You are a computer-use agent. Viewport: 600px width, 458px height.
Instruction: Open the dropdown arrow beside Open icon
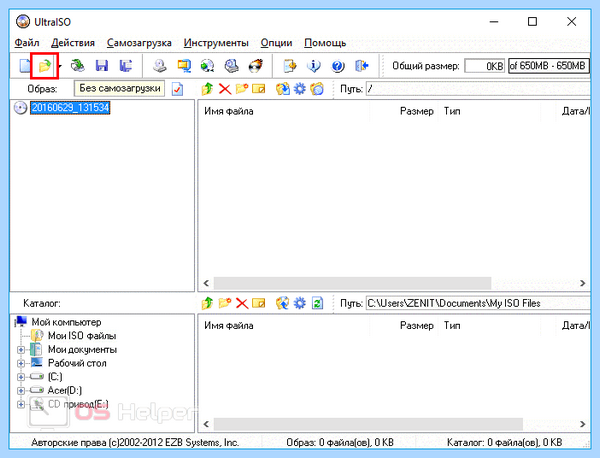[60, 66]
